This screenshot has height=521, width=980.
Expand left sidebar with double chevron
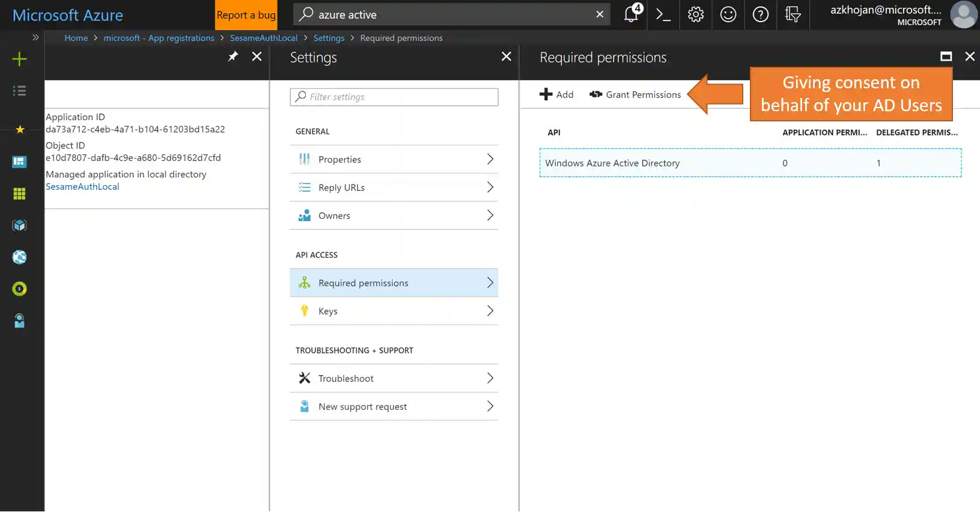[x=35, y=37]
